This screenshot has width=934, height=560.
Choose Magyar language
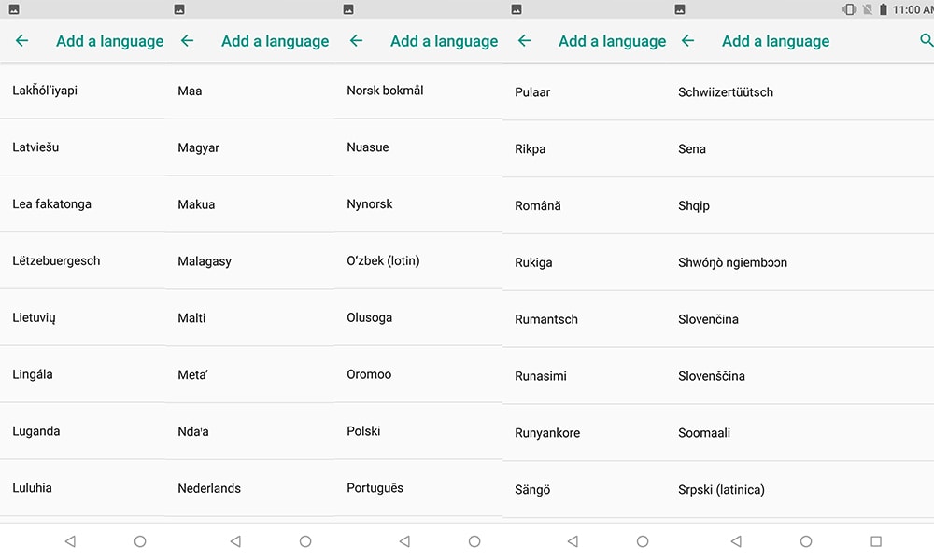pos(199,147)
